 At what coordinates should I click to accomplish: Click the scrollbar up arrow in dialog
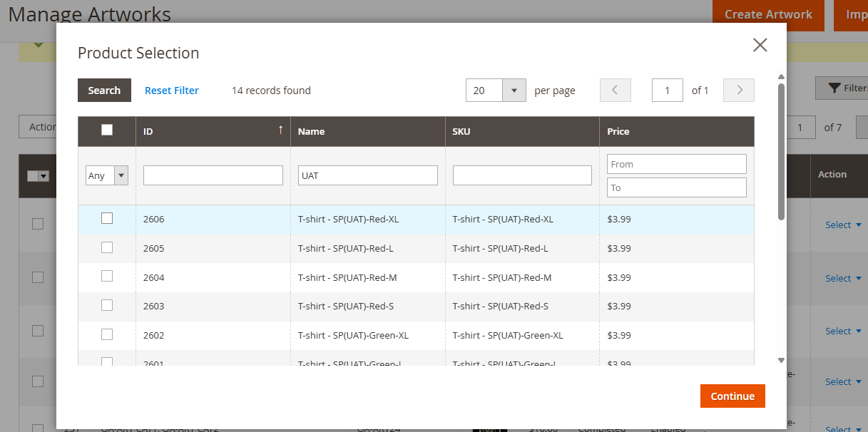pos(781,77)
